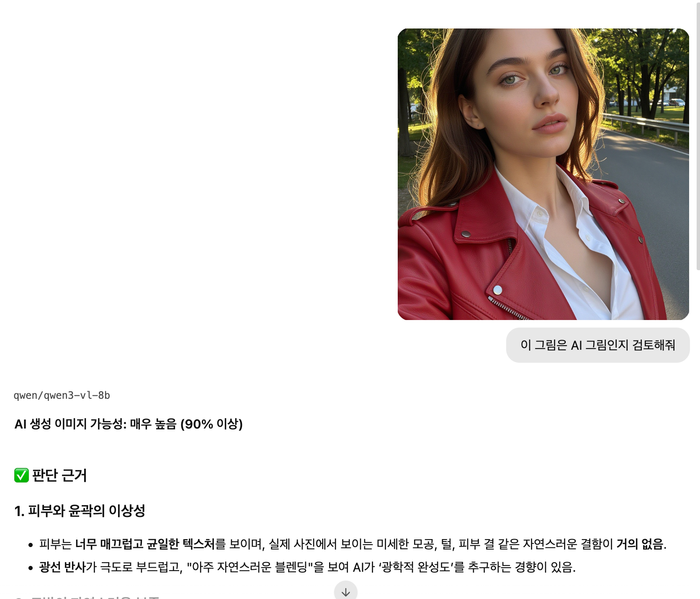
Task: Click the 판단 근거 section heading
Action: pos(59,475)
